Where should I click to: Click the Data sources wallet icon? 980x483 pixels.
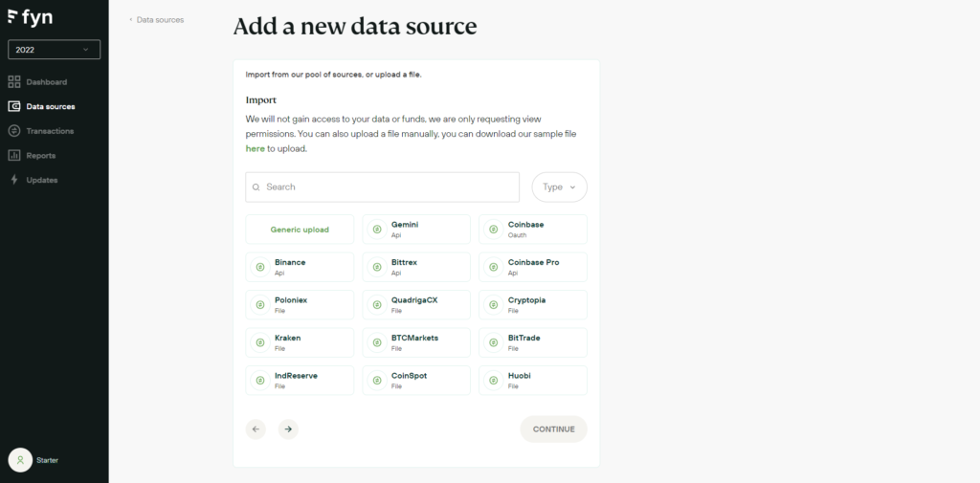point(13,106)
